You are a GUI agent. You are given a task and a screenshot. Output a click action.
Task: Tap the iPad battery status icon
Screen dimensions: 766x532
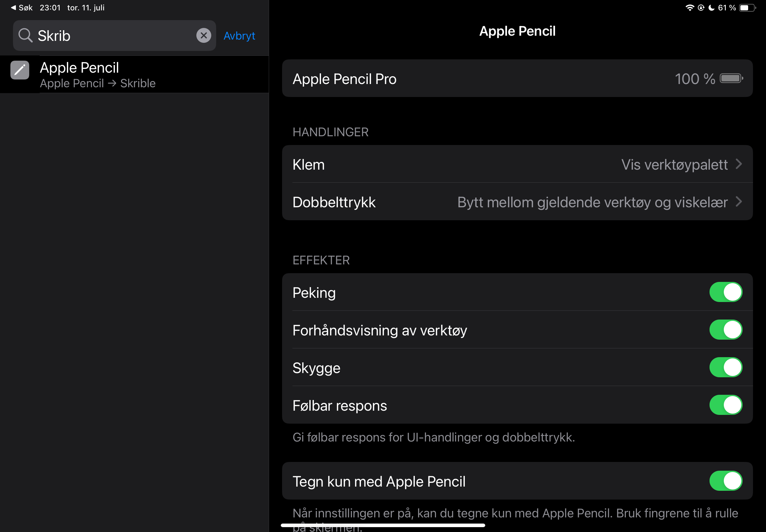[747, 7]
